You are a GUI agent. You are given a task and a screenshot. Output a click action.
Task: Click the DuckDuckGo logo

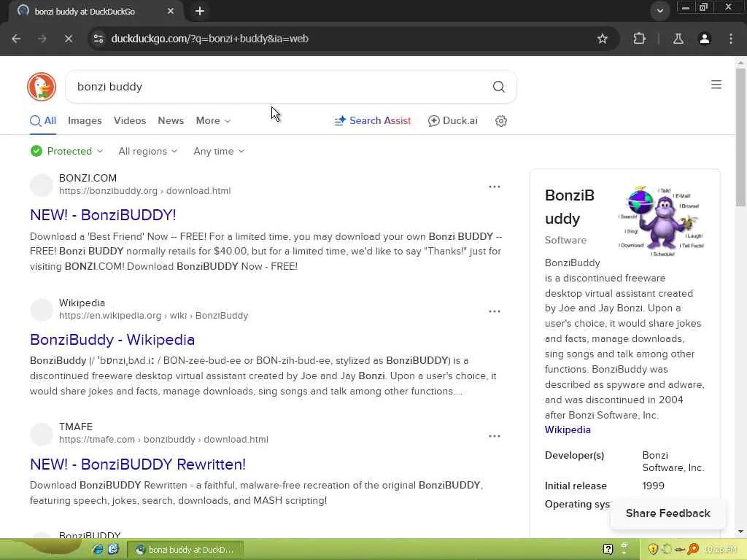tap(42, 87)
